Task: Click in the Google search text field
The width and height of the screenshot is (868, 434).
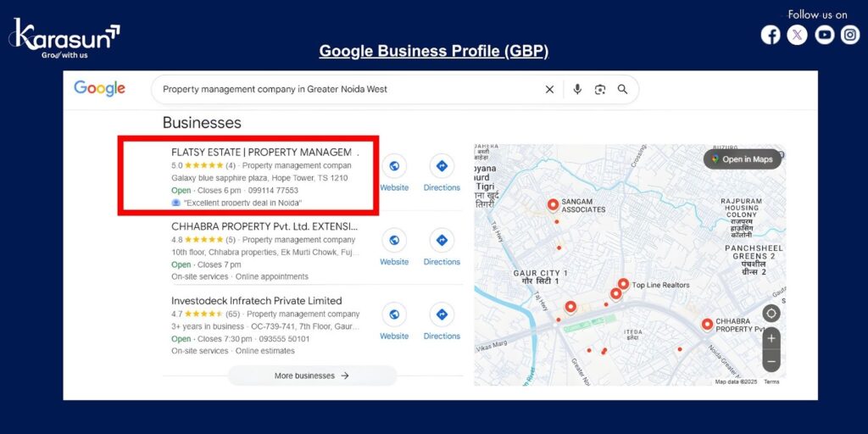Action: (x=348, y=89)
